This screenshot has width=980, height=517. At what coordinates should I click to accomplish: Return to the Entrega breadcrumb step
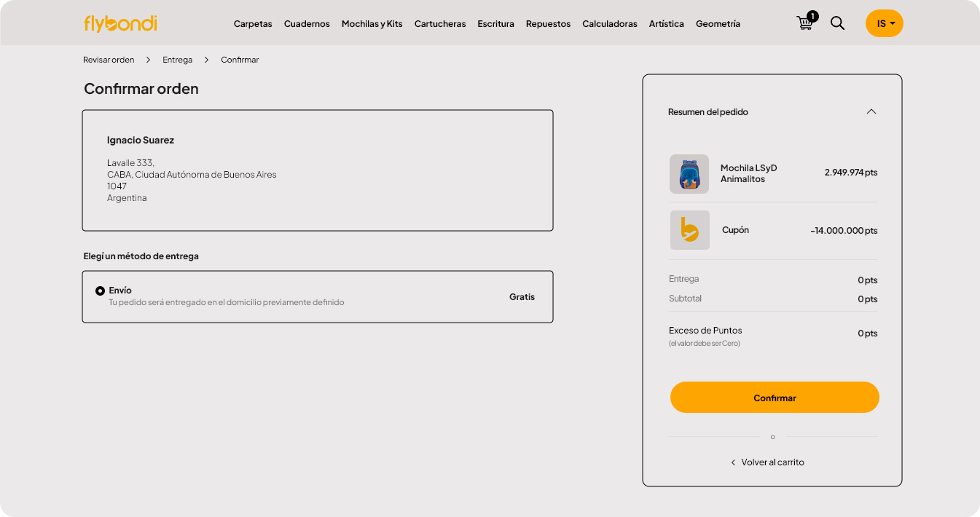[177, 60]
